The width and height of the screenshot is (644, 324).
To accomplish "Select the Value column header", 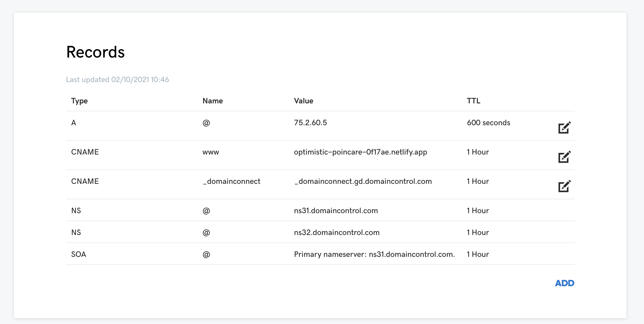I will click(304, 101).
